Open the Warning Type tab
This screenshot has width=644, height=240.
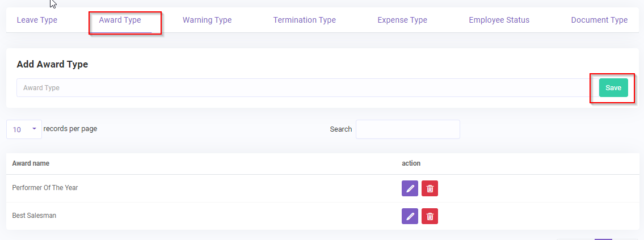[207, 20]
